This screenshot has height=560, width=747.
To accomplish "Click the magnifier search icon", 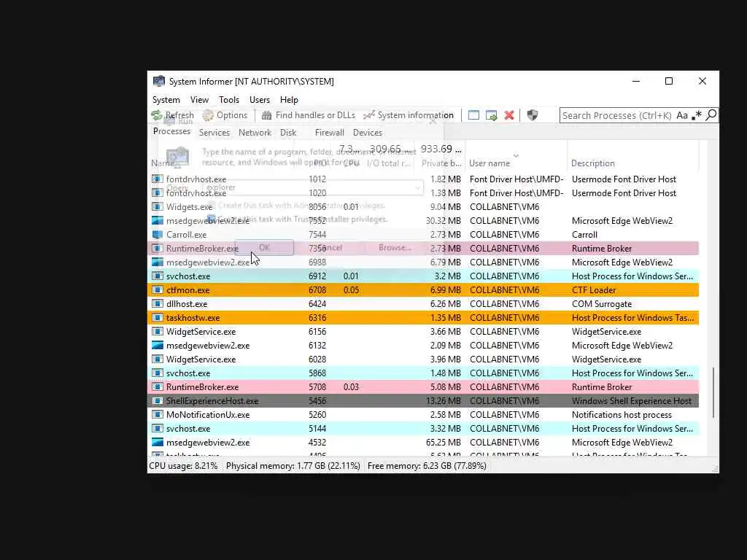I will [x=711, y=114].
